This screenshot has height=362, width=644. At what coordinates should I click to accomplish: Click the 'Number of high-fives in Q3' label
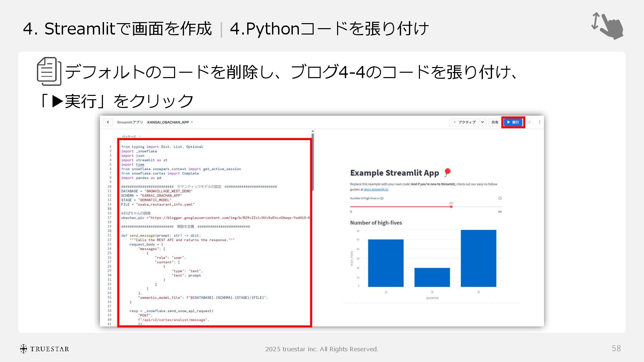(x=367, y=198)
